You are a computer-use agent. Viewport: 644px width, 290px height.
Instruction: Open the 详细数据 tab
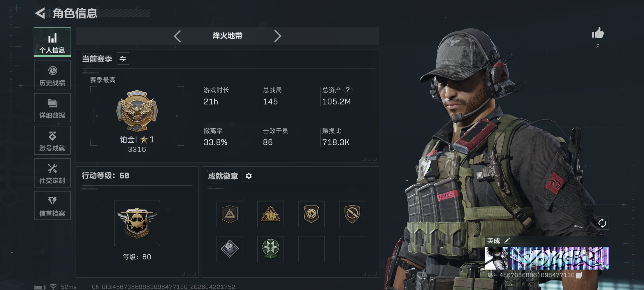[52, 108]
